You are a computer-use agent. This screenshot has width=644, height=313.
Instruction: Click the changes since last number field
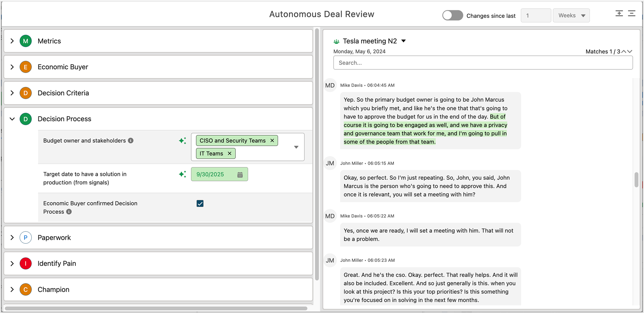[x=536, y=16]
